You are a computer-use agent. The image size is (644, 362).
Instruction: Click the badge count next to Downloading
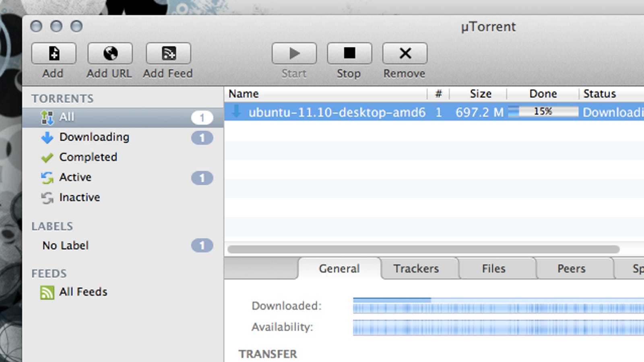pyautogui.click(x=202, y=138)
